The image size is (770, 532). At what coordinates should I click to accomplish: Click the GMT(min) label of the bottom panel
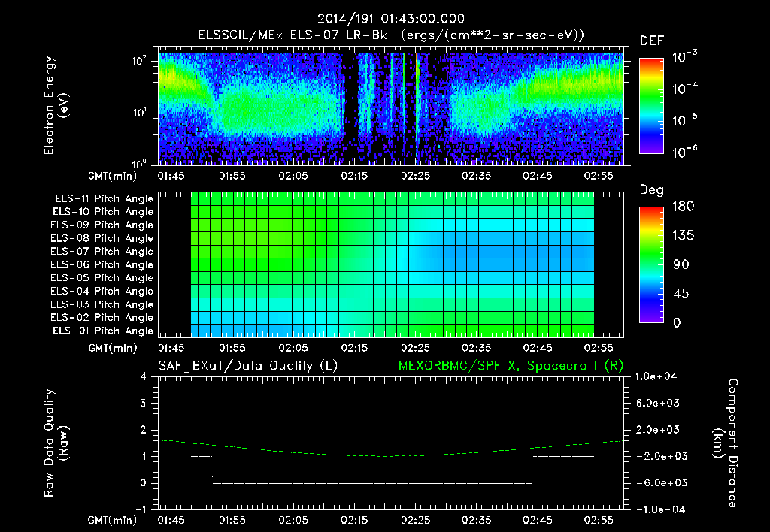click(x=112, y=520)
